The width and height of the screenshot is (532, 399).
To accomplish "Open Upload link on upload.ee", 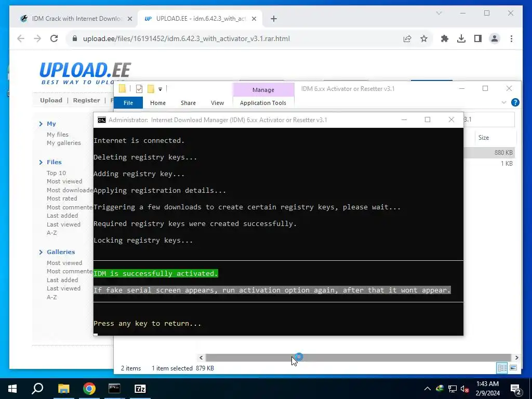I will (x=51, y=100).
